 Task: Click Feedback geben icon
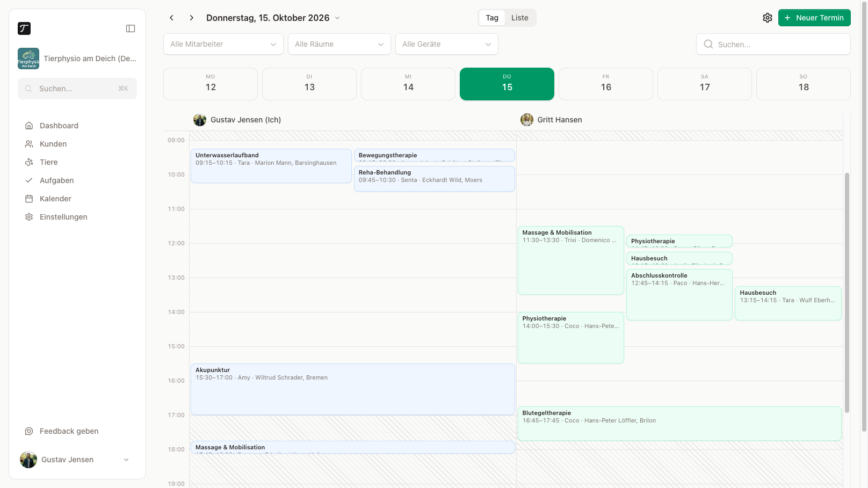(x=29, y=431)
